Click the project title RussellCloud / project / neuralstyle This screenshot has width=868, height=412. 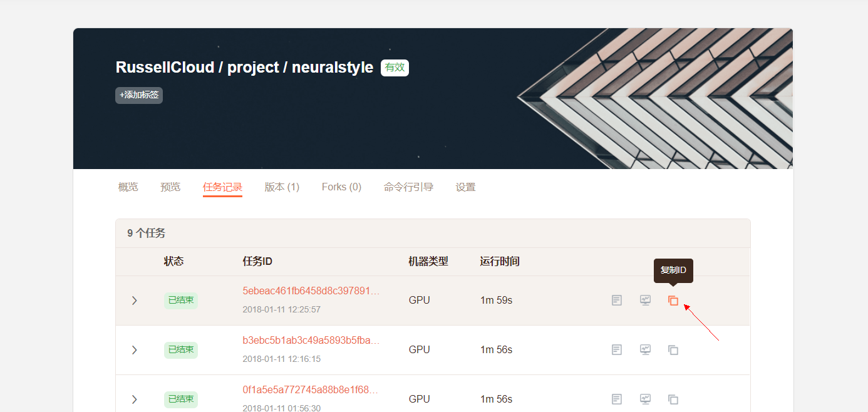coord(244,68)
